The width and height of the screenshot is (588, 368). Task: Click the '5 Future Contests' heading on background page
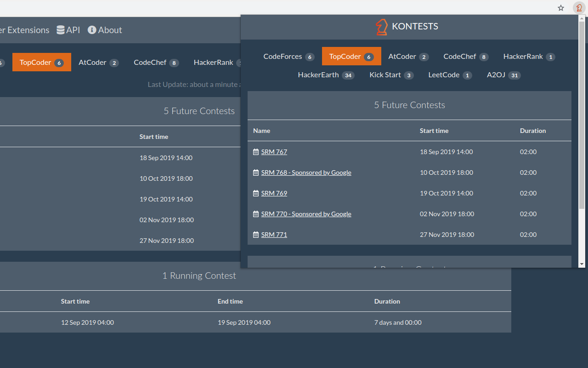pyautogui.click(x=199, y=111)
